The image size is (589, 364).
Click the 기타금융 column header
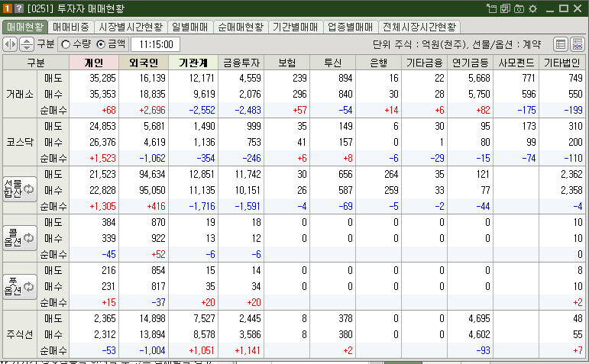click(425, 63)
